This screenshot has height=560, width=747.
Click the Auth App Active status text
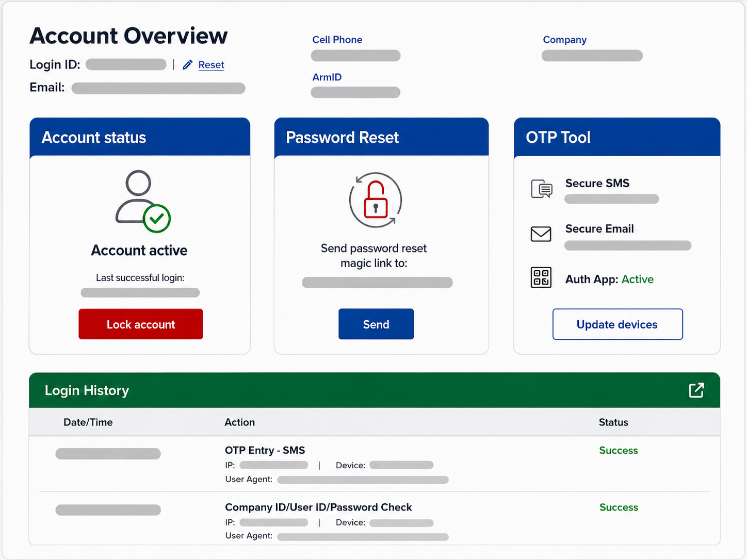pos(638,279)
